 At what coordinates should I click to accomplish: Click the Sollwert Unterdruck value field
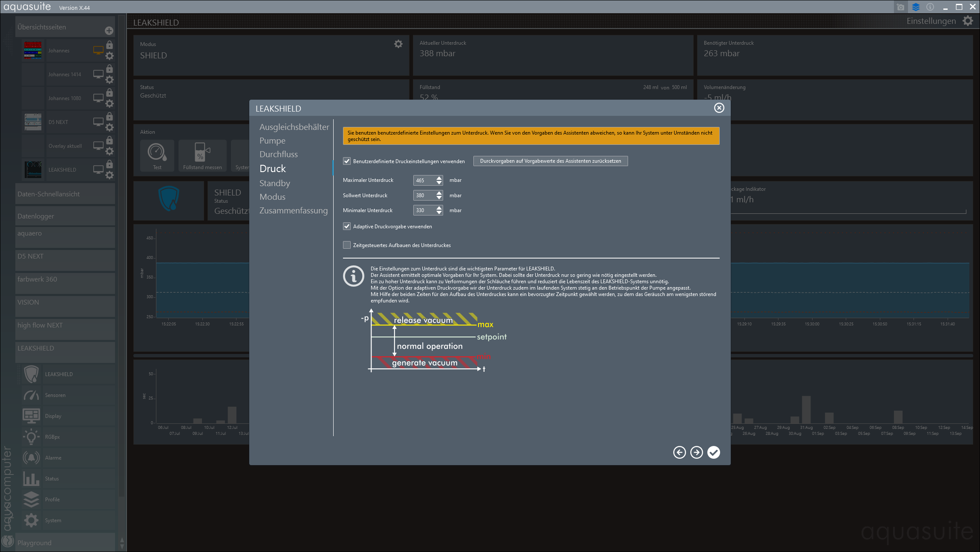[424, 195]
